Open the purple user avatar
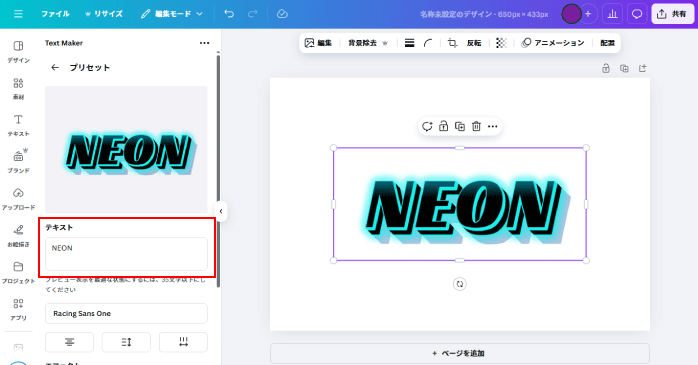Viewport: 698px width, 365px height. tap(571, 14)
